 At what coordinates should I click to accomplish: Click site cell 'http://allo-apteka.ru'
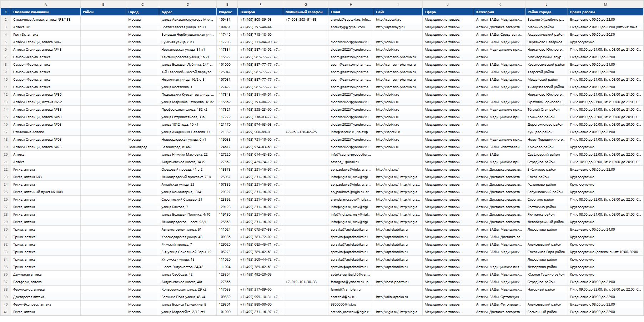pos(398,297)
